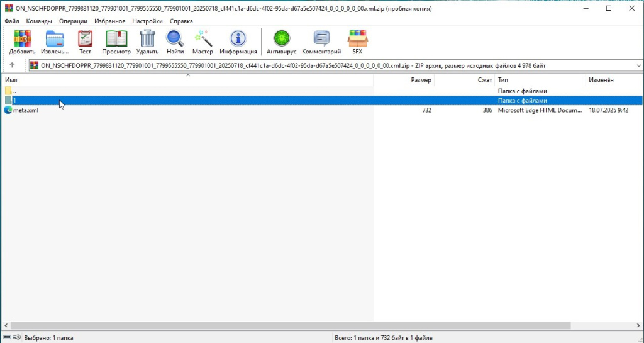Sort files by Размер column header
The height and width of the screenshot is (343, 644).
coord(421,80)
